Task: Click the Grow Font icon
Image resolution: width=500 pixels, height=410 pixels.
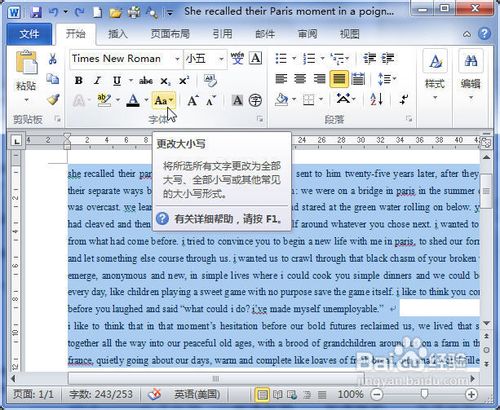Action: tap(193, 100)
